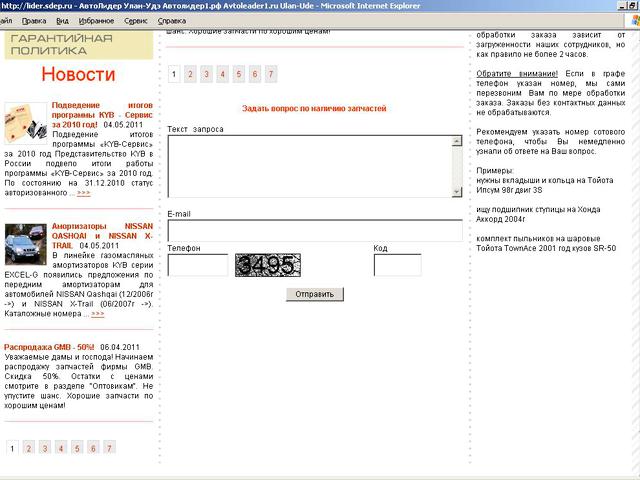Screen dimensions: 640x480
Task: Click the 'Примеры:' label
Action: (x=495, y=171)
